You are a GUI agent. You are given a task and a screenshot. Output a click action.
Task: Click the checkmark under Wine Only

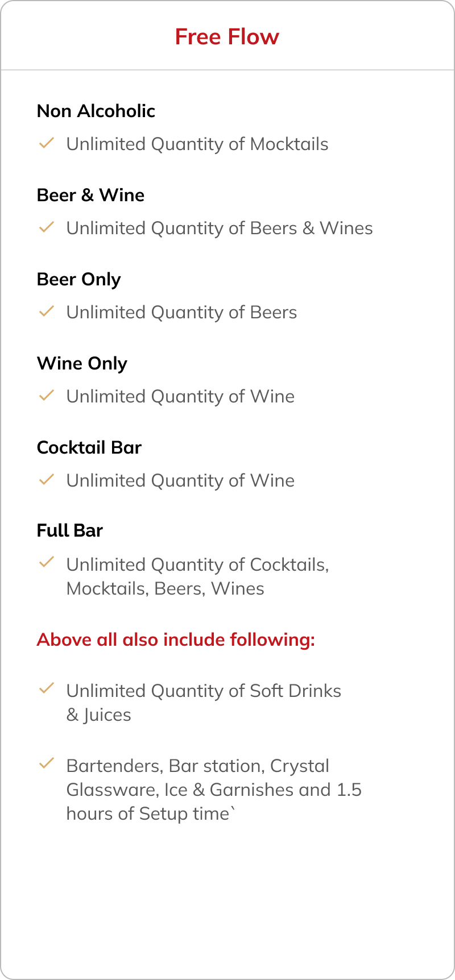point(46,395)
